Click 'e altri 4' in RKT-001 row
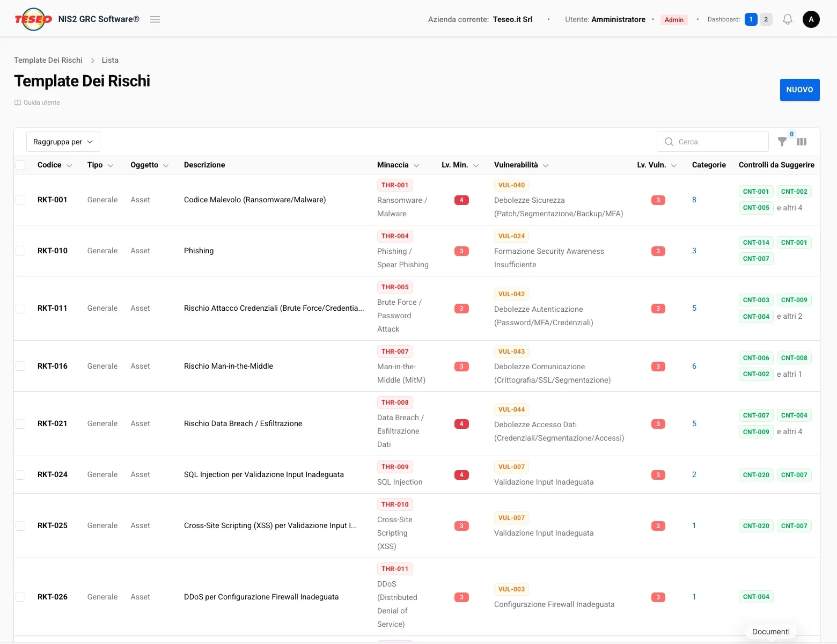The image size is (837, 644). [789, 208]
